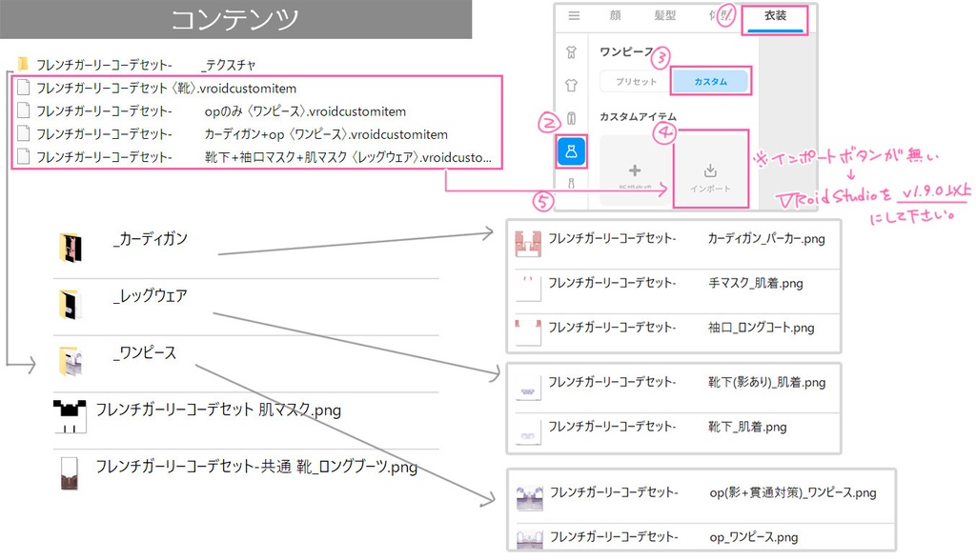
Task: Select the pants category icon in the sidebar
Action: point(571,115)
